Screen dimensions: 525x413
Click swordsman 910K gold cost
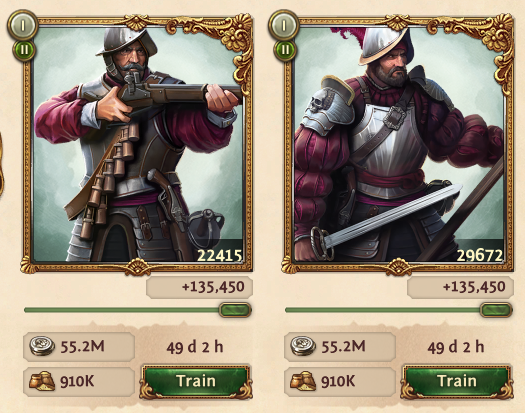click(x=340, y=381)
